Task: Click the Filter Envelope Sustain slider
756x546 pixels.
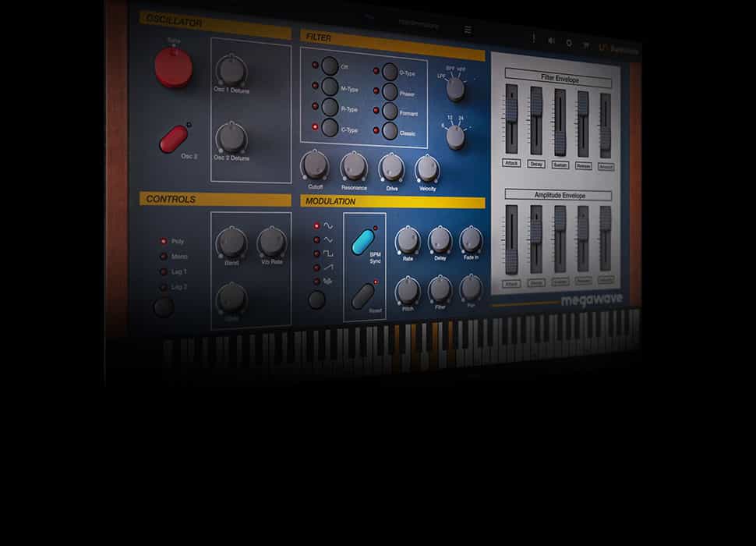Action: (560, 122)
